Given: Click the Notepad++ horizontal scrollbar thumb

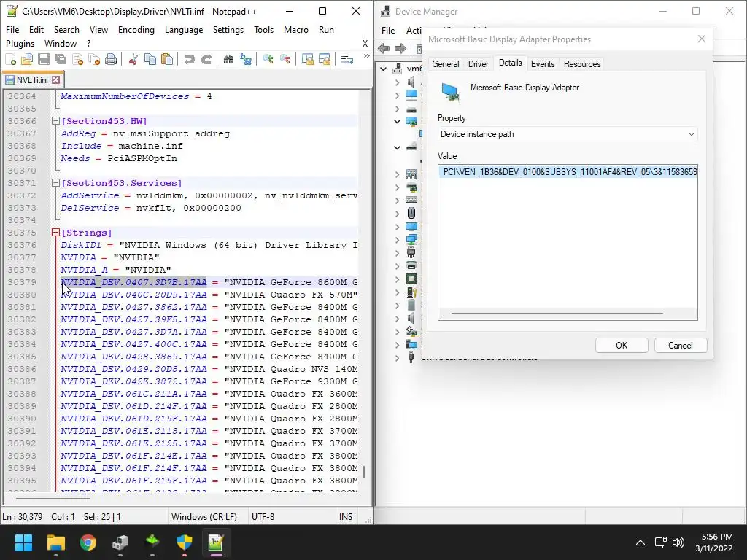Looking at the screenshot, I should coord(53,499).
